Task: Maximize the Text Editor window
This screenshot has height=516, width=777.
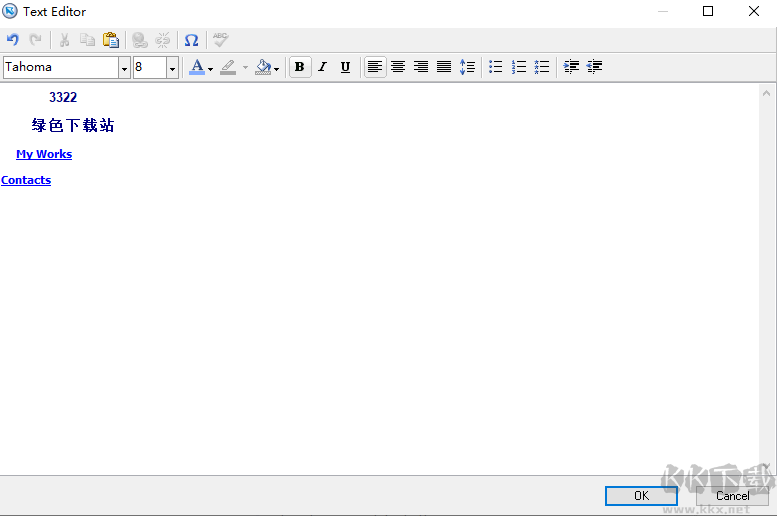Action: (x=708, y=11)
